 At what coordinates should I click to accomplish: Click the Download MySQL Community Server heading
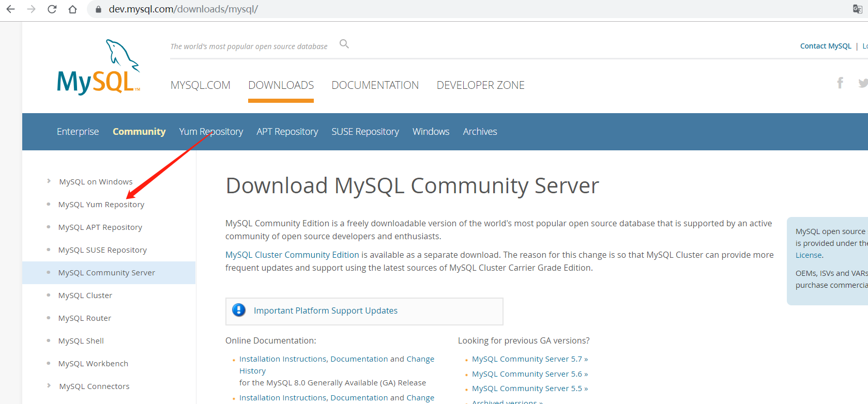point(413,185)
